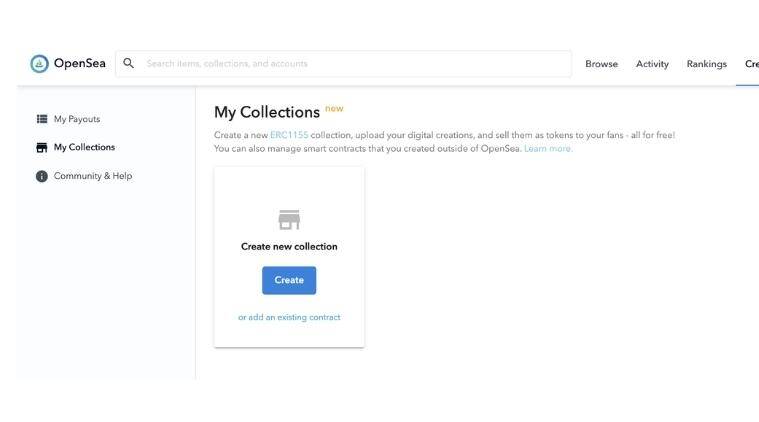Open the ERC1155 link in the description
Image resolution: width=759 pixels, height=422 pixels.
tap(289, 135)
